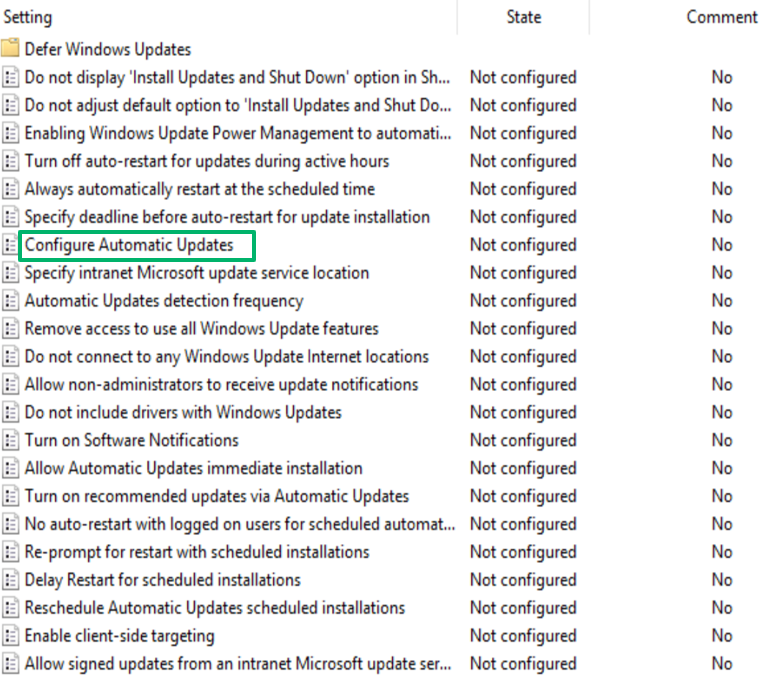This screenshot has width=775, height=681.
Task: Sort by the State column header
Action: 523,17
